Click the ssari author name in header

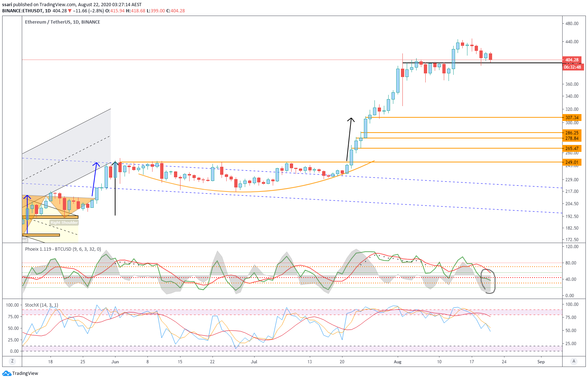[7, 5]
